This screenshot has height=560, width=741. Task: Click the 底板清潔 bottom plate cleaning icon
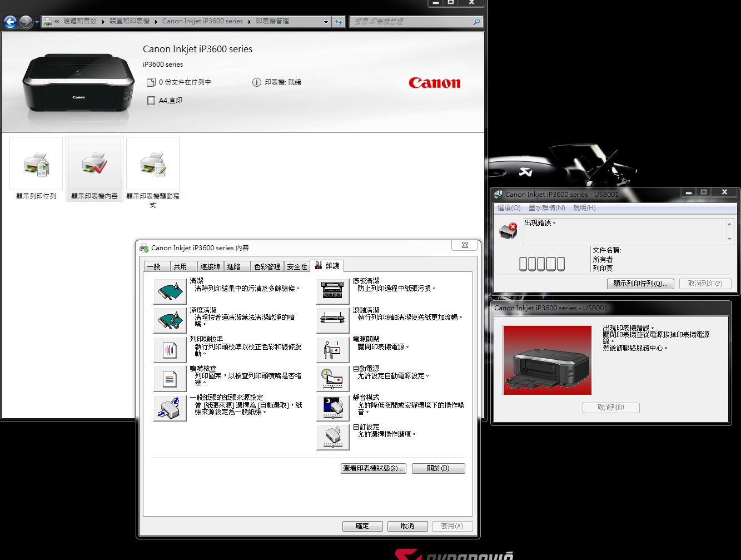[333, 291]
